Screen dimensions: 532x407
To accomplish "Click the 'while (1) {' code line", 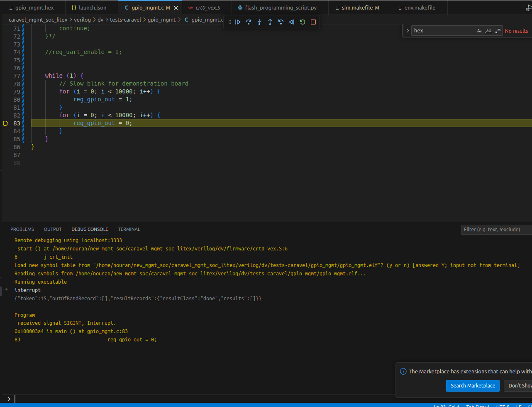I will click(64, 76).
